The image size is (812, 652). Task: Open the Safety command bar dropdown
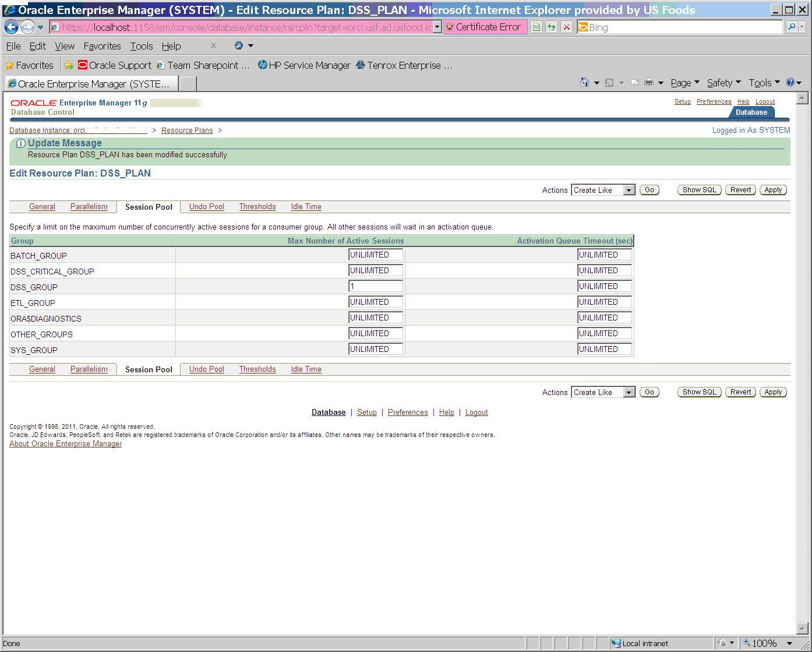(x=724, y=83)
